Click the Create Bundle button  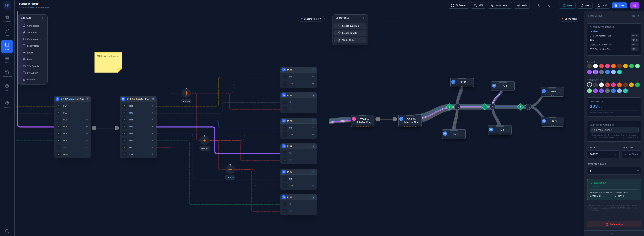pyautogui.click(x=350, y=33)
